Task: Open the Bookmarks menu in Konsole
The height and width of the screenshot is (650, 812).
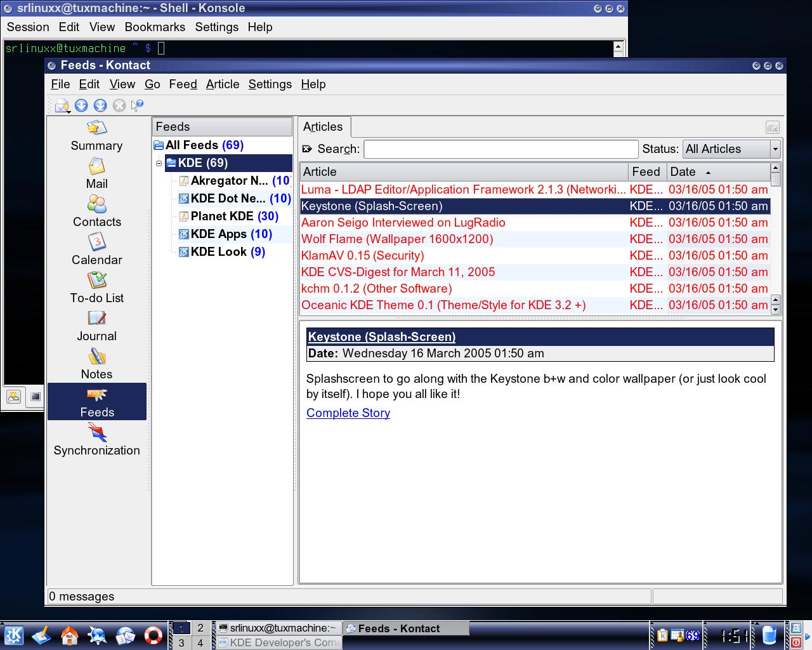Action: (155, 27)
